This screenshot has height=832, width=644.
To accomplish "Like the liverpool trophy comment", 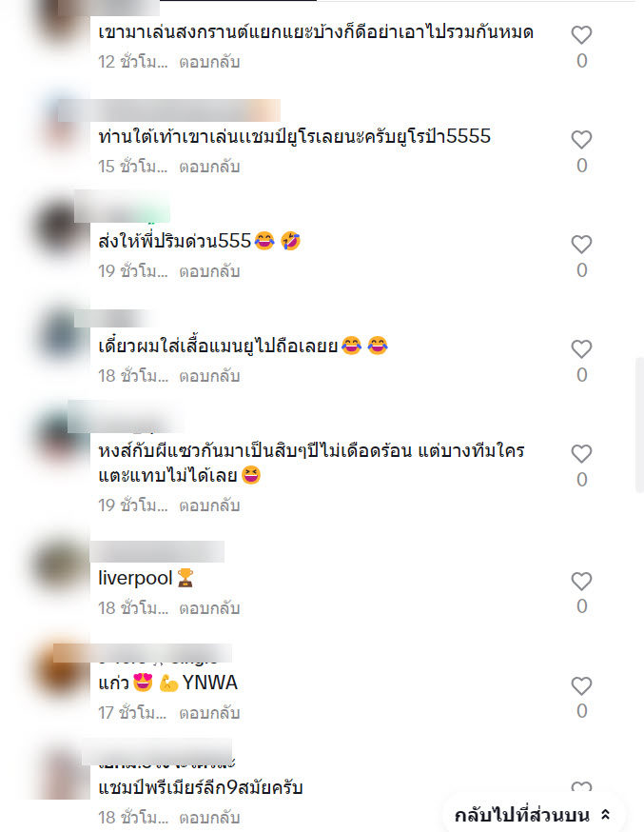I will (581, 582).
